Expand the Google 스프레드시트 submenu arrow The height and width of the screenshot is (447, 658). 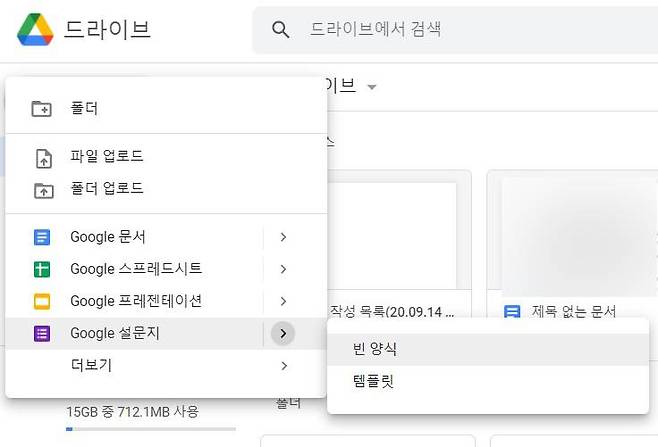283,269
